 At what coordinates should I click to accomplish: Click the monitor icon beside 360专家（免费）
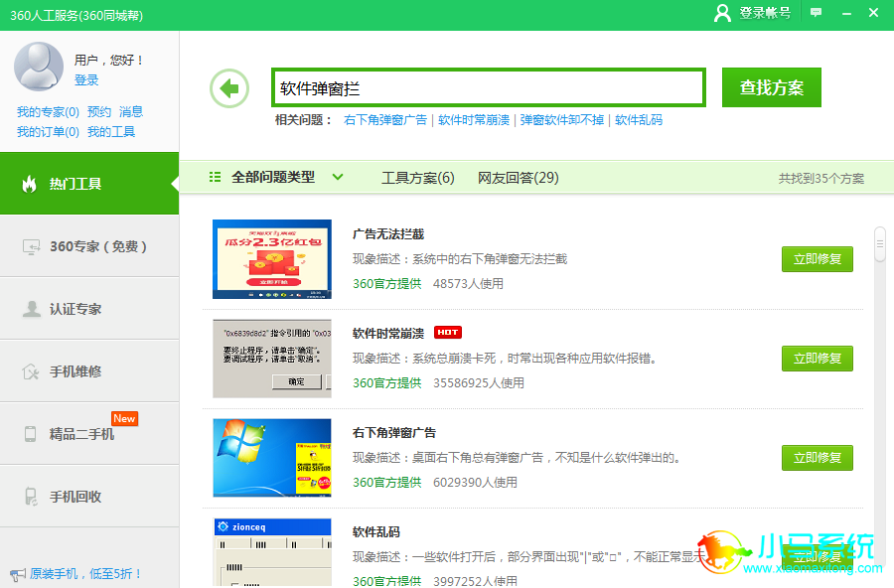32,246
